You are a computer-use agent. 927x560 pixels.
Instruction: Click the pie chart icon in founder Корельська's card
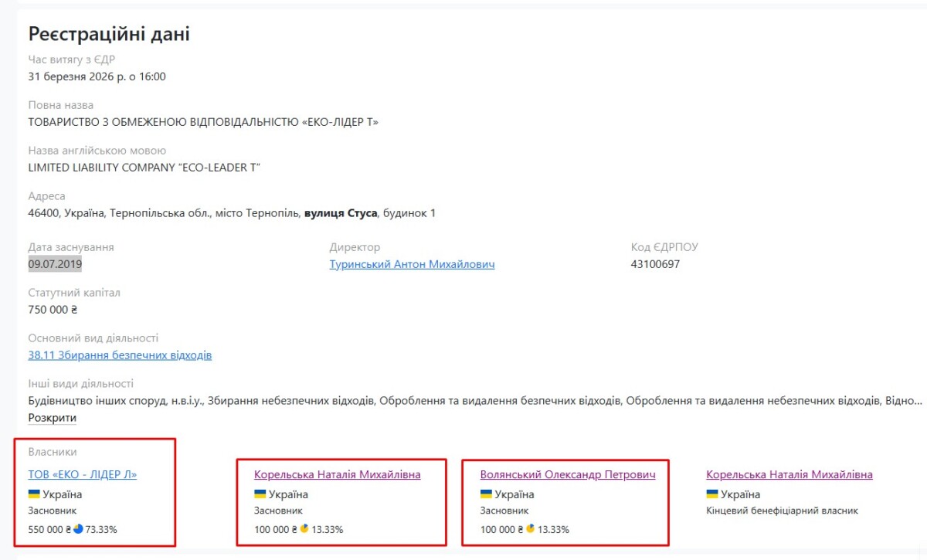(x=304, y=529)
